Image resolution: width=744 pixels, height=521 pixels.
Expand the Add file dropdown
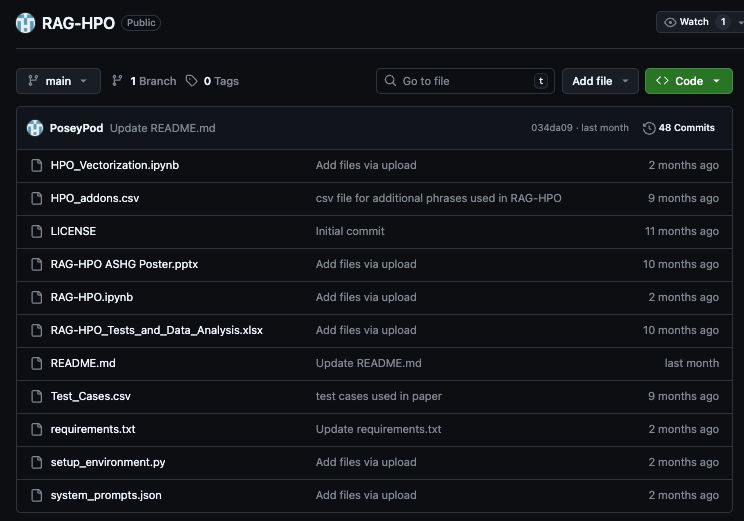tap(600, 81)
